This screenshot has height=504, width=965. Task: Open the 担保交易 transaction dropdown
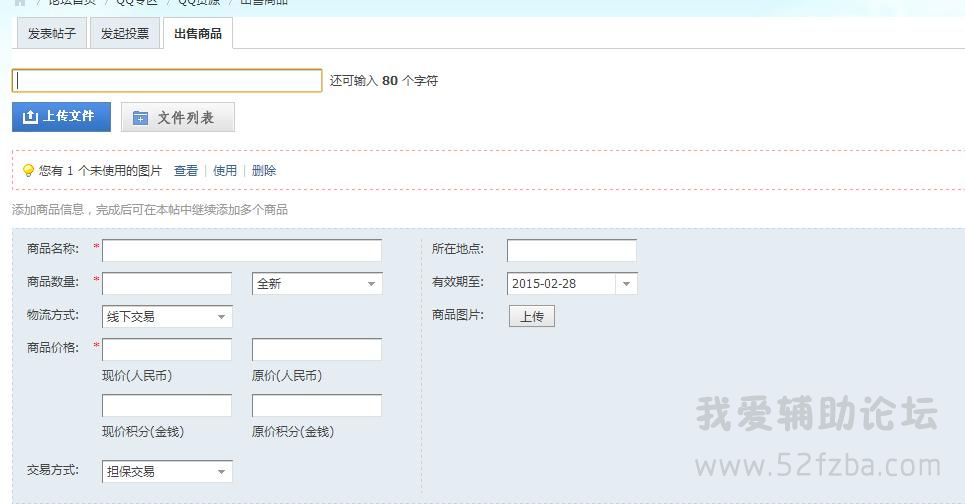167,471
